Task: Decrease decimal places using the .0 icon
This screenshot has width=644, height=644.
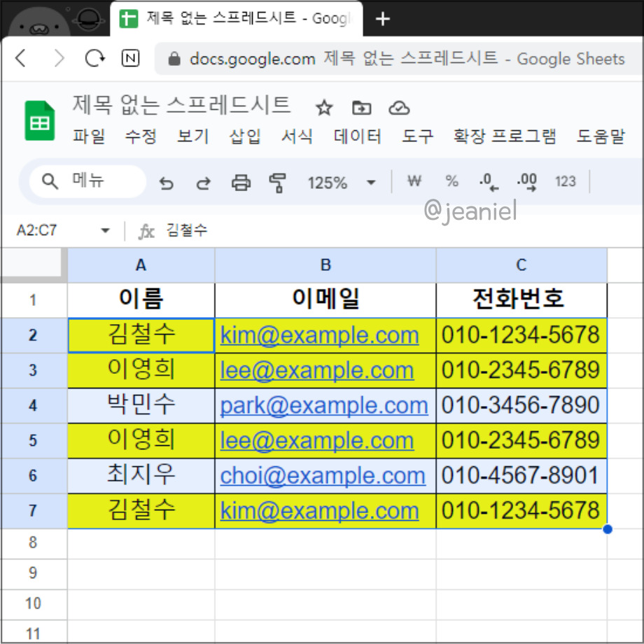Action: [x=488, y=181]
